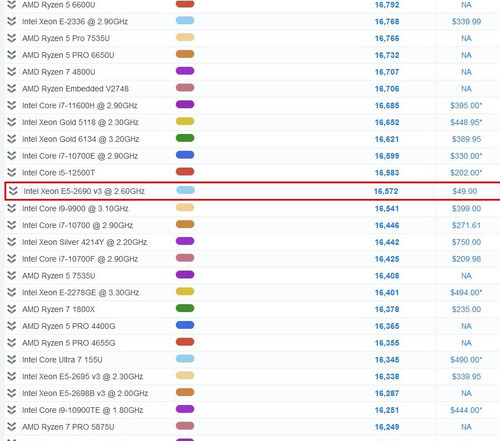
Task: Click the $399.00 price
Action: click(466, 208)
